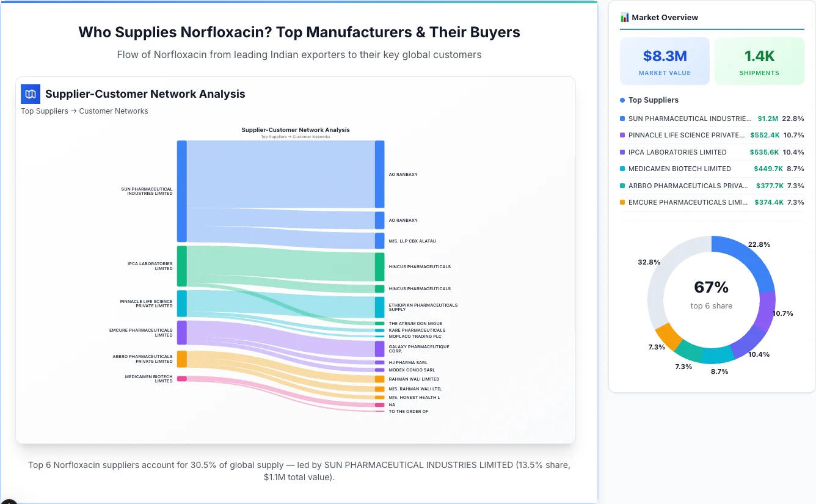This screenshot has height=504, width=816.
Task: Click the $552.4K value for PINNACLE
Action: click(x=765, y=135)
